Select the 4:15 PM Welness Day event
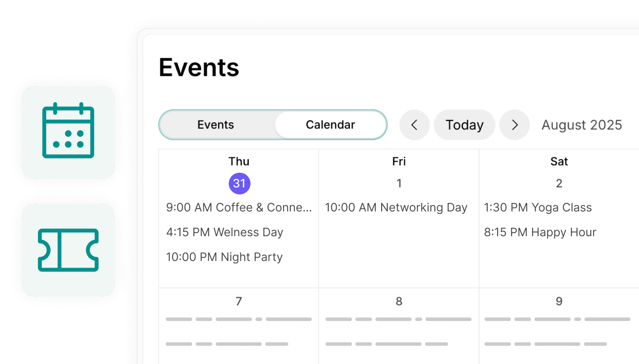639x364 pixels. (x=225, y=232)
